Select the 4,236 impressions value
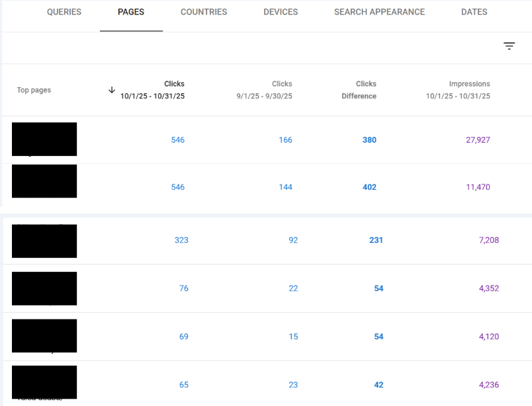The image size is (532, 406). click(488, 385)
